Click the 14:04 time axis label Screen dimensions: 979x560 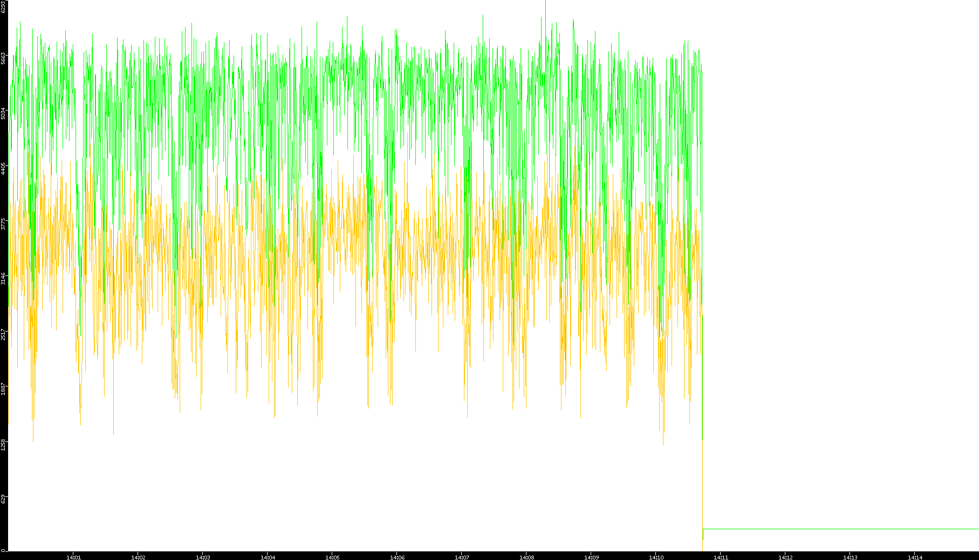(268, 557)
